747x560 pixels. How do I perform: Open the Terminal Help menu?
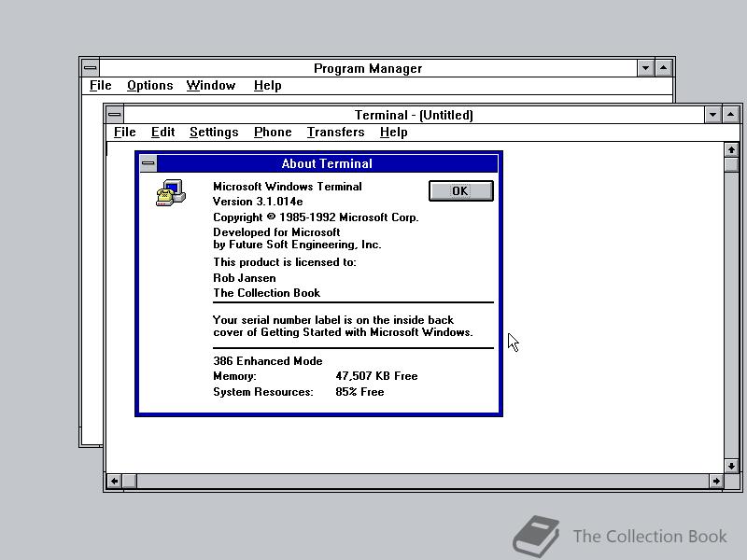coord(393,132)
